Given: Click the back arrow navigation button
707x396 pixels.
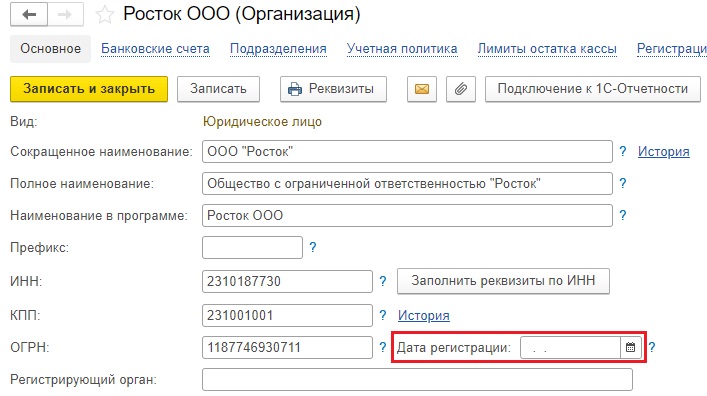Looking at the screenshot, I should [x=29, y=14].
